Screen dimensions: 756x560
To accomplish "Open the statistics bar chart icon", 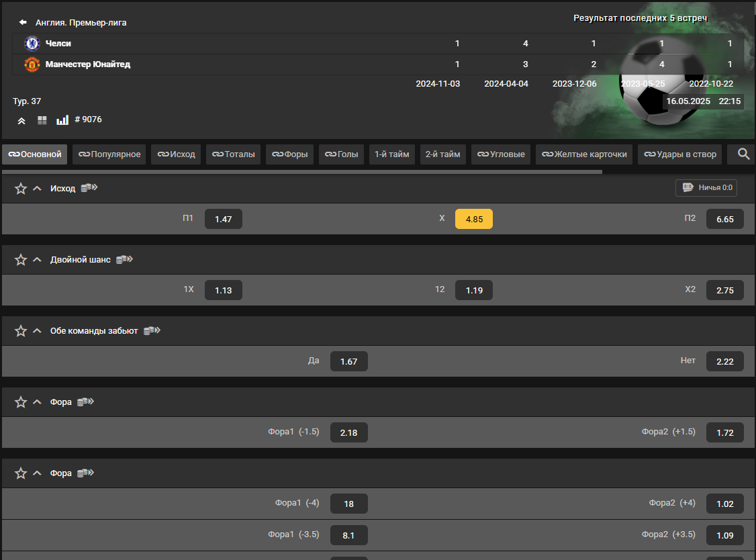I will point(62,120).
